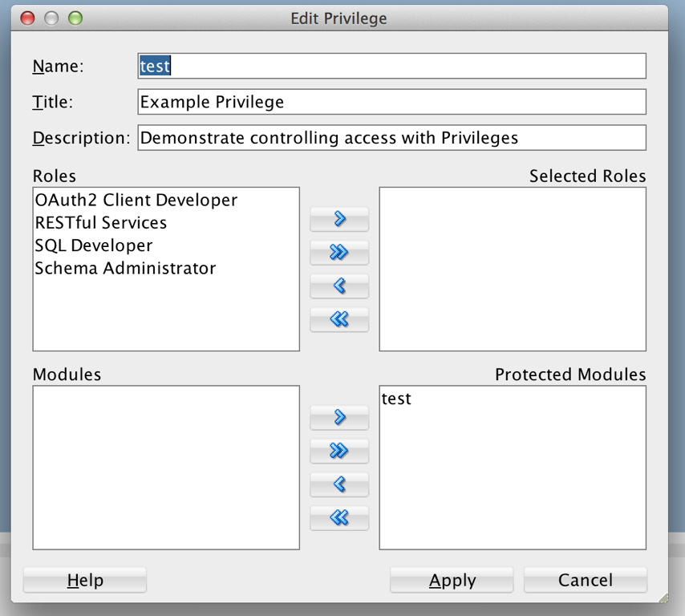Move all roles to Selected Roles
This screenshot has width=685, height=616.
pyautogui.click(x=339, y=253)
